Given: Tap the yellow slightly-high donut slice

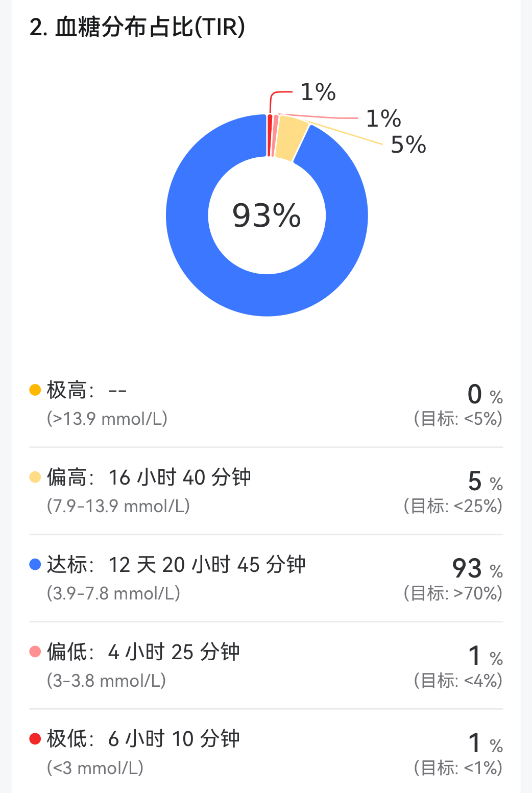Looking at the screenshot, I should coord(290,138).
